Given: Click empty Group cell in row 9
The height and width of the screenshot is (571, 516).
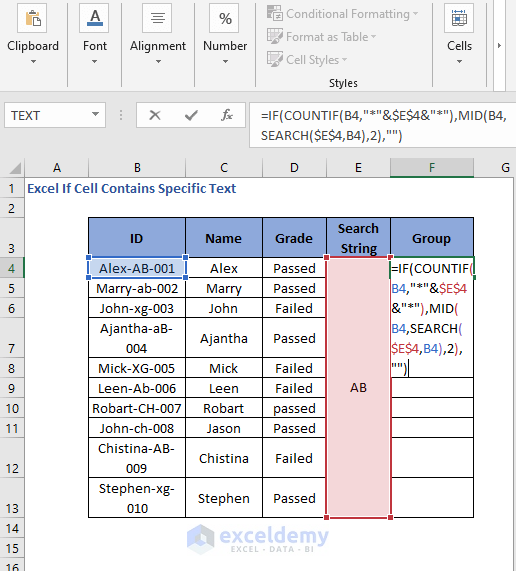Looking at the screenshot, I should (x=432, y=388).
